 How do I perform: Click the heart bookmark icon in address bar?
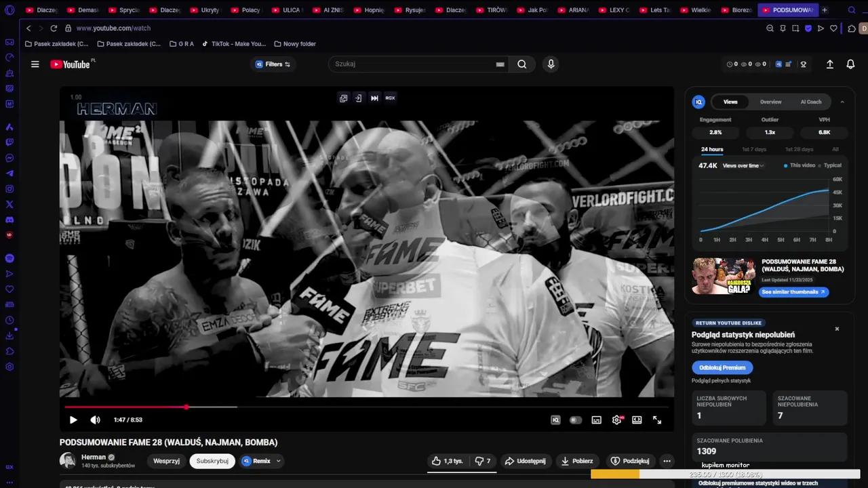coord(833,28)
